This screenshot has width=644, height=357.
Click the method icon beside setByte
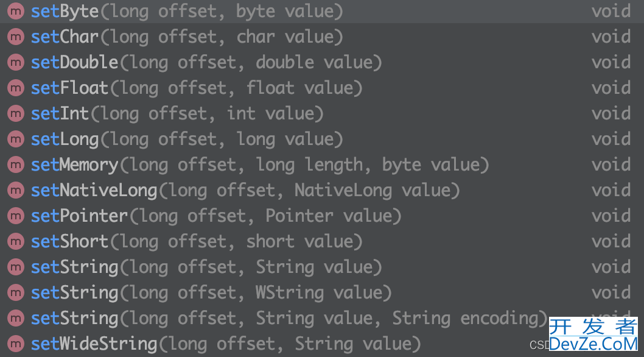16,11
